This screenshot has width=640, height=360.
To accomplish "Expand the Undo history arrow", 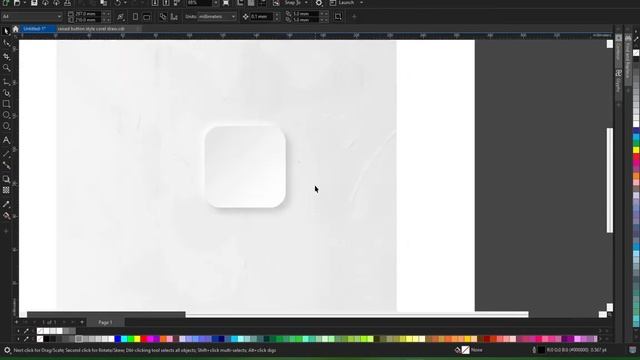I will click(x=125, y=3).
